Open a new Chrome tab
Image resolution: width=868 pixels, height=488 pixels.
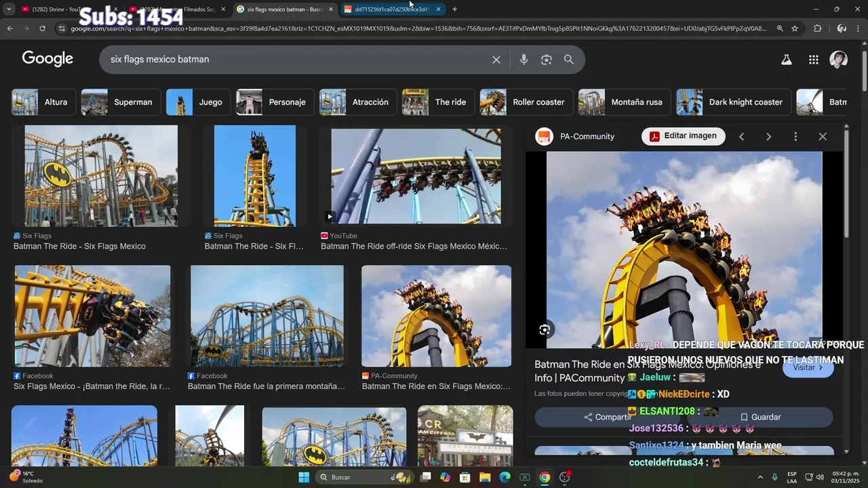(x=454, y=9)
